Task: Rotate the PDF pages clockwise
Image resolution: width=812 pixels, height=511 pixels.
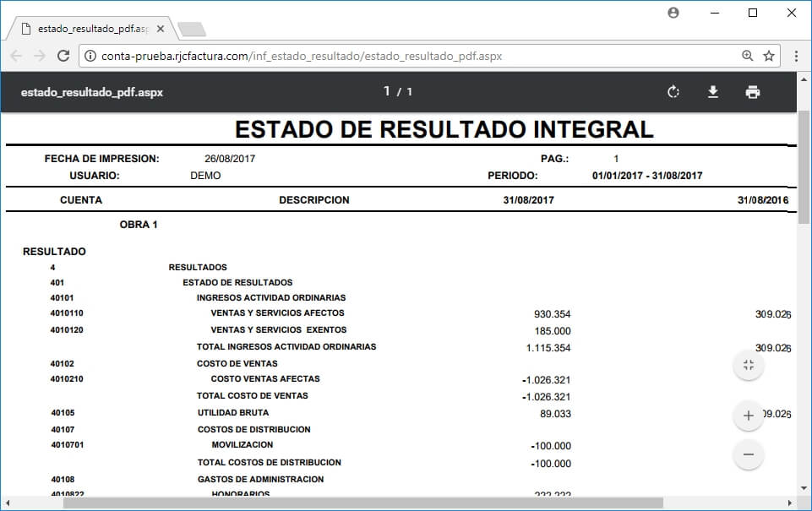Action: pos(673,91)
